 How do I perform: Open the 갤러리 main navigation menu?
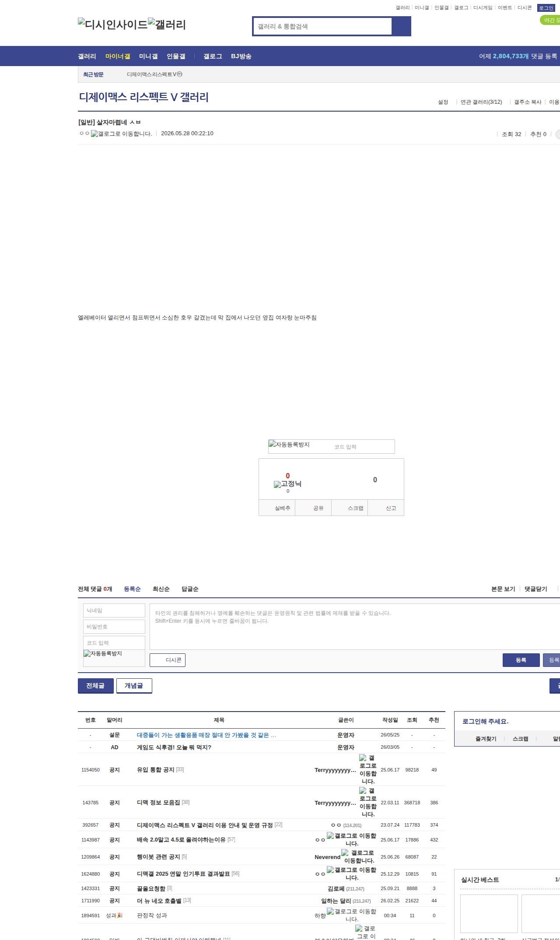(87, 56)
